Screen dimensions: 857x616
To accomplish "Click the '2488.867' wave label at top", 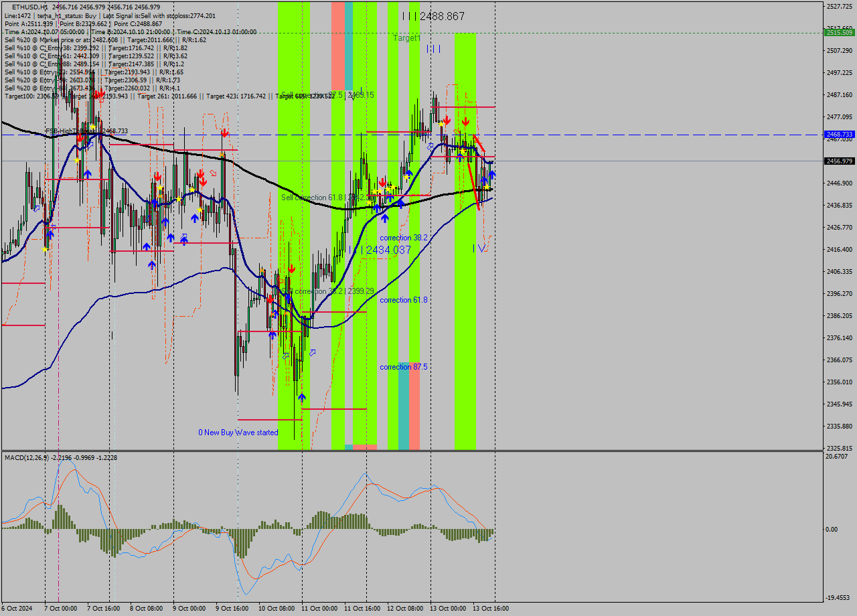I will click(433, 16).
